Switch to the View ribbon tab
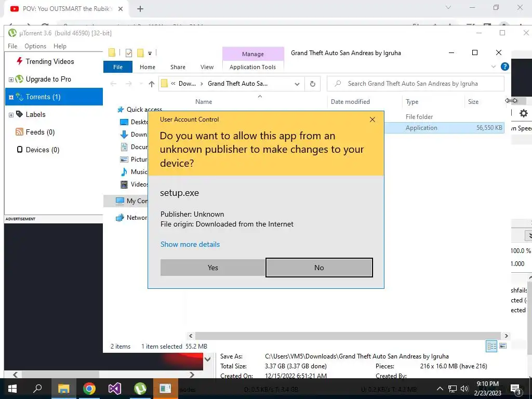 207,67
